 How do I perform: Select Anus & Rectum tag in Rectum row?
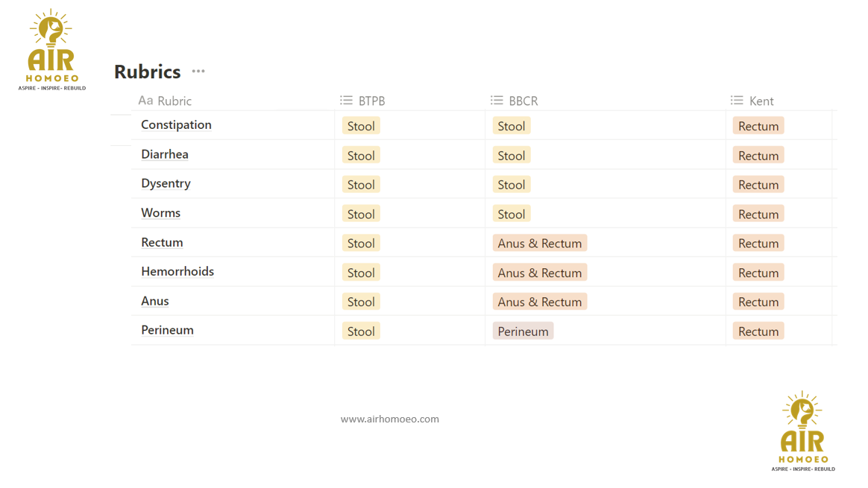pos(539,244)
